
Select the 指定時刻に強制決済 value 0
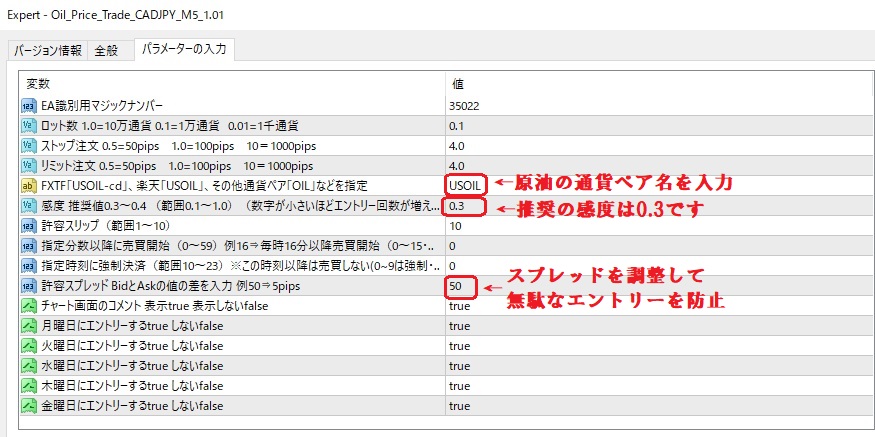coord(452,266)
